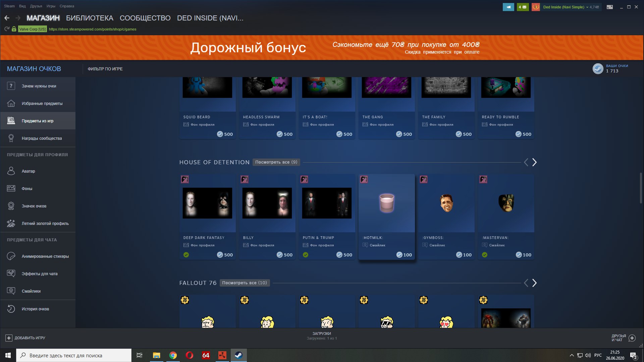
Task: Open the Вид menu
Action: tap(22, 6)
